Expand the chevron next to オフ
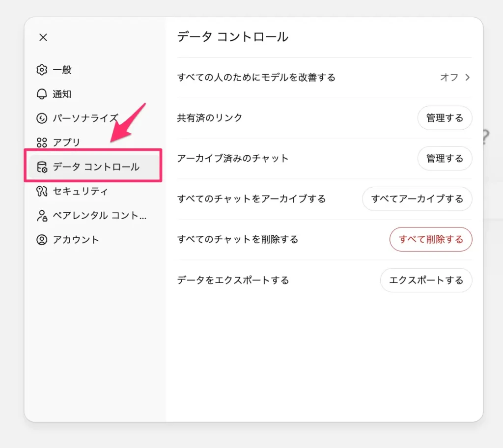Screen dimensions: 503x448 click(467, 77)
